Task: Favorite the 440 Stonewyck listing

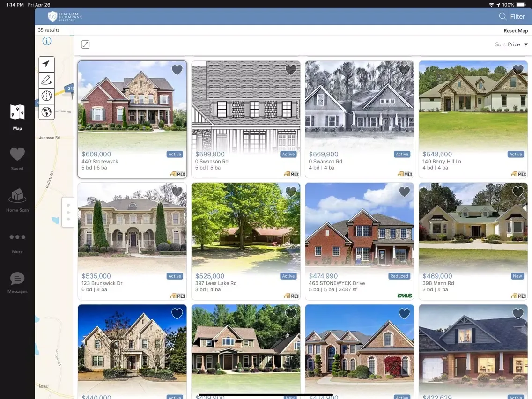Action: (x=177, y=70)
